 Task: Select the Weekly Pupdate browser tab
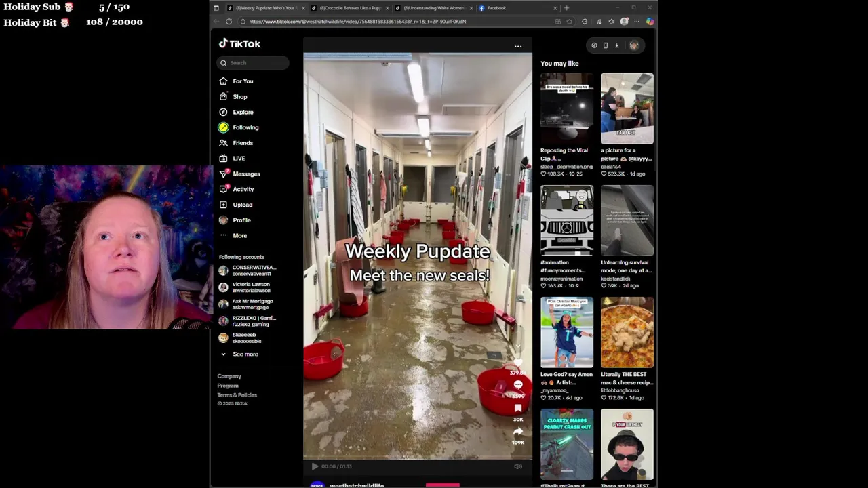tap(265, 8)
